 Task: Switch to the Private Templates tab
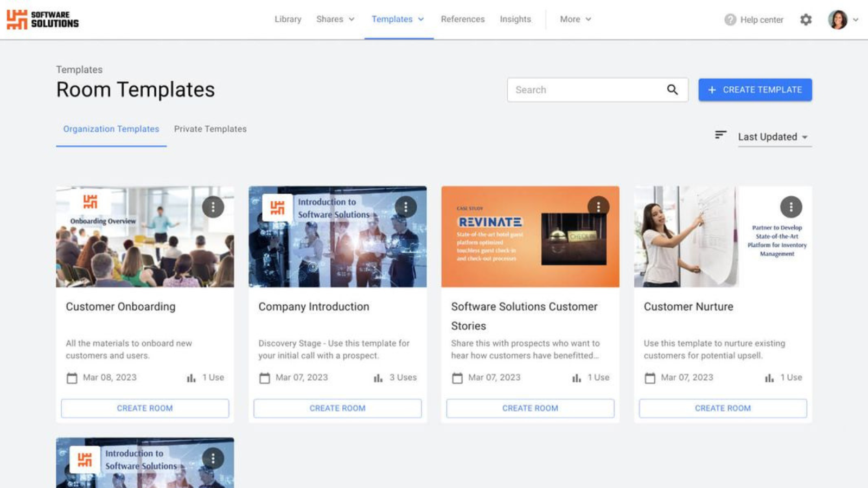point(210,129)
